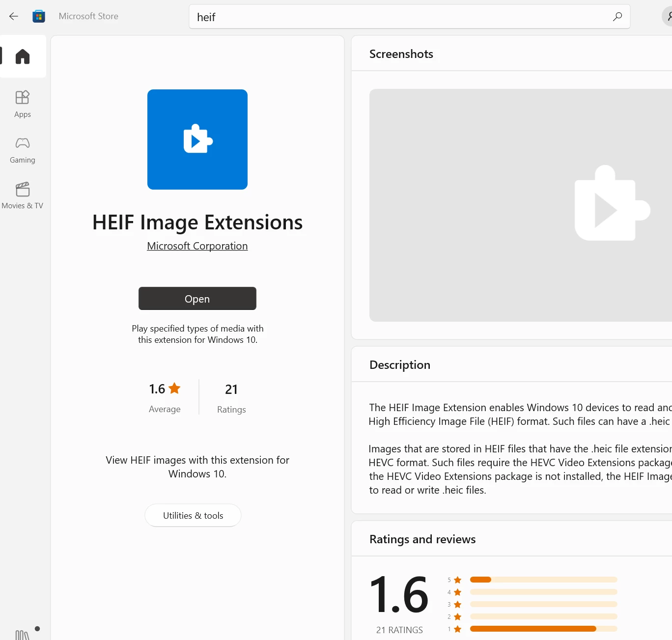Open the Gaming section
Image resolution: width=672 pixels, height=640 pixels.
click(x=23, y=150)
